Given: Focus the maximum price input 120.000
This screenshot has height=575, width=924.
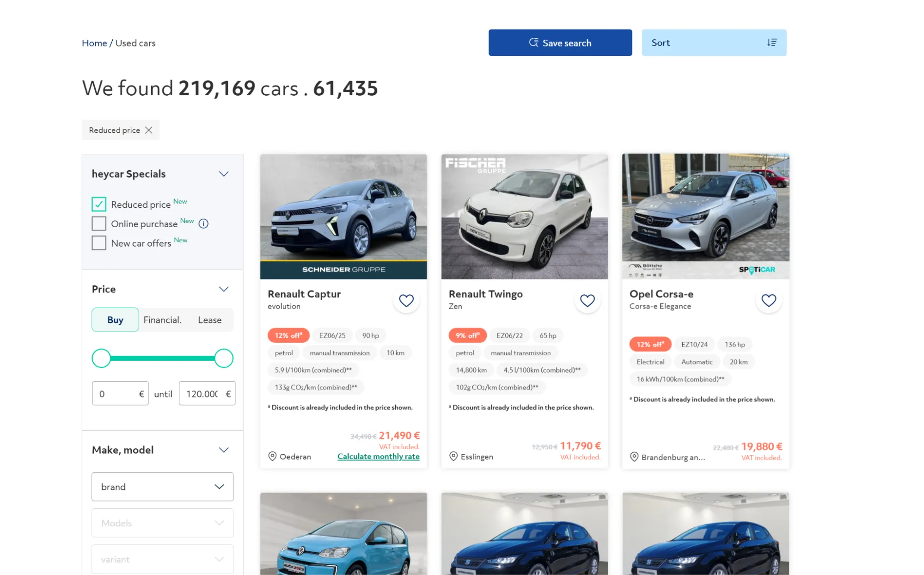Looking at the screenshot, I should click(207, 394).
